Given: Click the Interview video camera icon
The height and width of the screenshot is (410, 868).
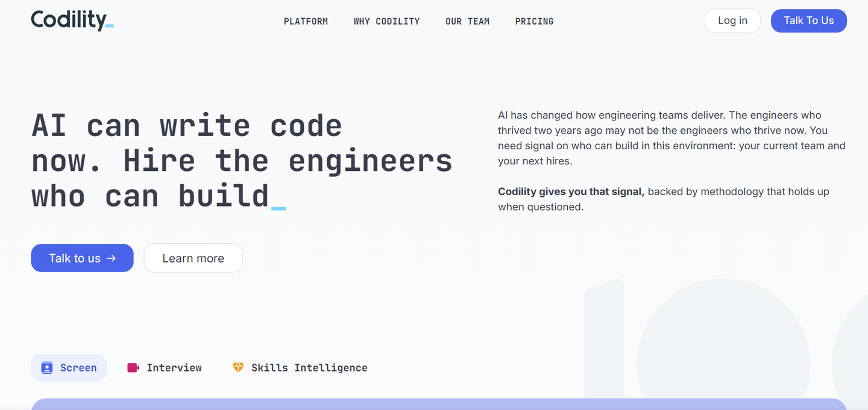Looking at the screenshot, I should [x=133, y=368].
